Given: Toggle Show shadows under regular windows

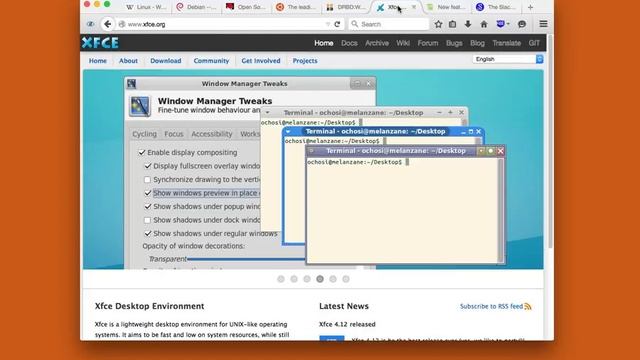Looking at the screenshot, I should pyautogui.click(x=148, y=233).
